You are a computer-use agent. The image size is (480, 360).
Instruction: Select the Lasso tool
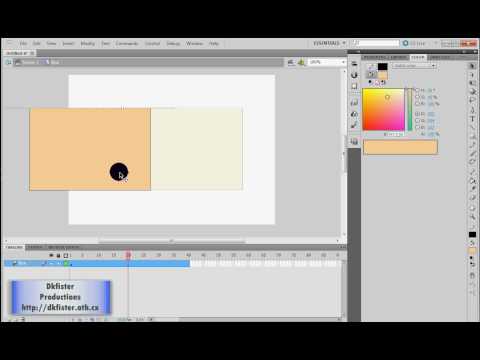click(x=472, y=100)
